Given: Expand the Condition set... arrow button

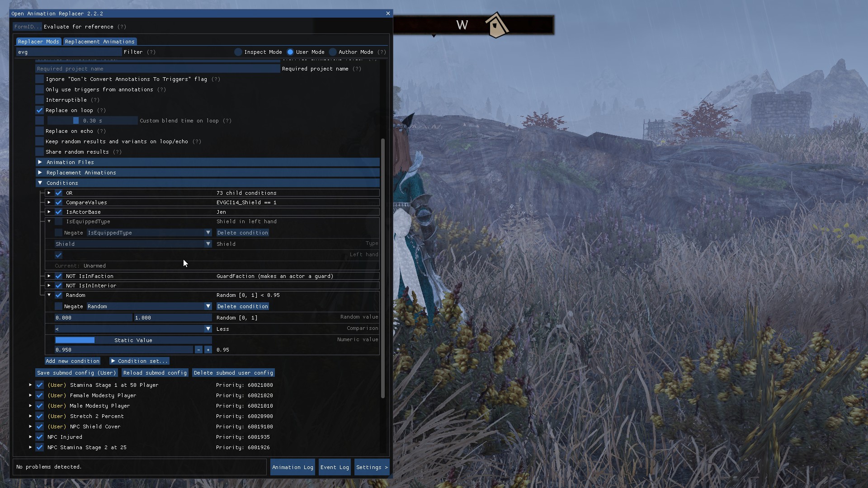Looking at the screenshot, I should (139, 361).
